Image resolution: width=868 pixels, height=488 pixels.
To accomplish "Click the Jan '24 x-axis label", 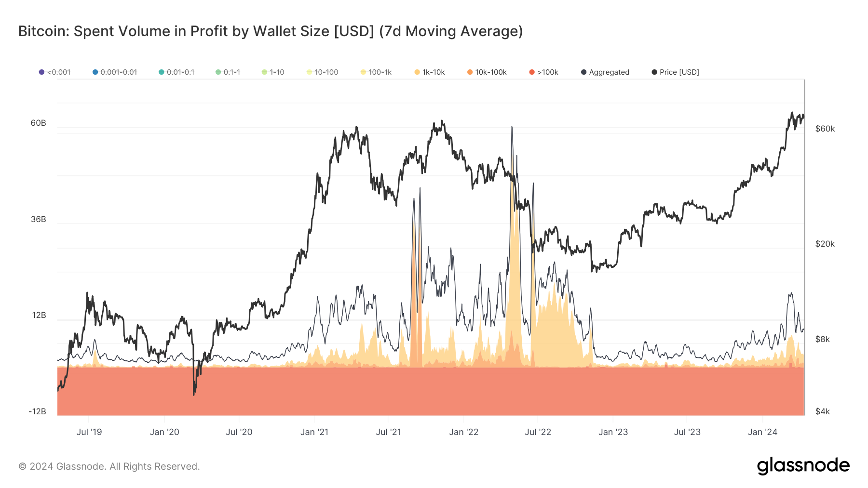I will [x=762, y=432].
